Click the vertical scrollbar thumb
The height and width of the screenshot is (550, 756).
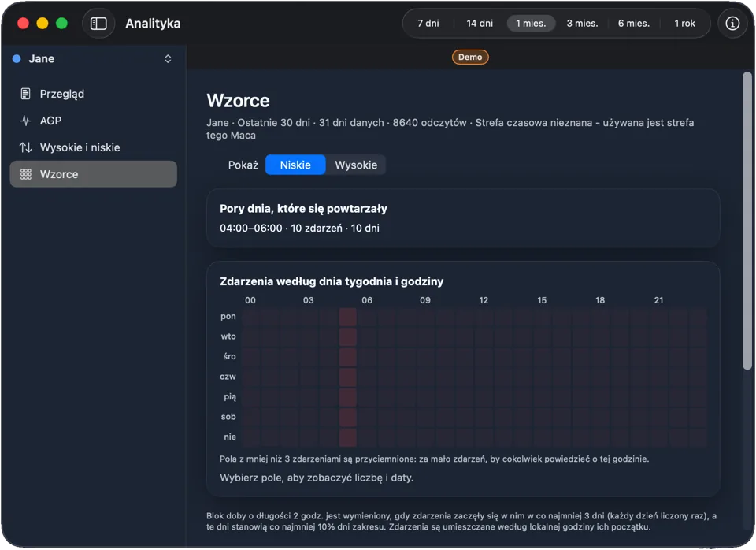pos(747,221)
